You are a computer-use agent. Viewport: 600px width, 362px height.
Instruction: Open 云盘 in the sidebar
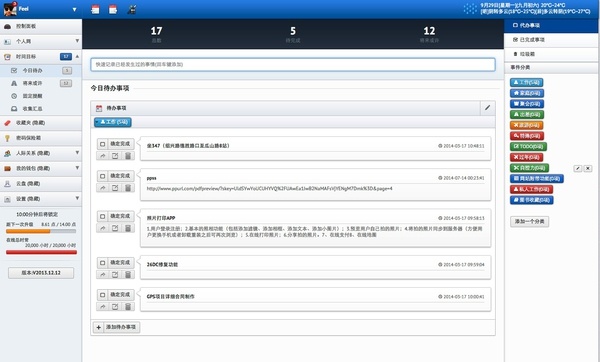point(41,184)
